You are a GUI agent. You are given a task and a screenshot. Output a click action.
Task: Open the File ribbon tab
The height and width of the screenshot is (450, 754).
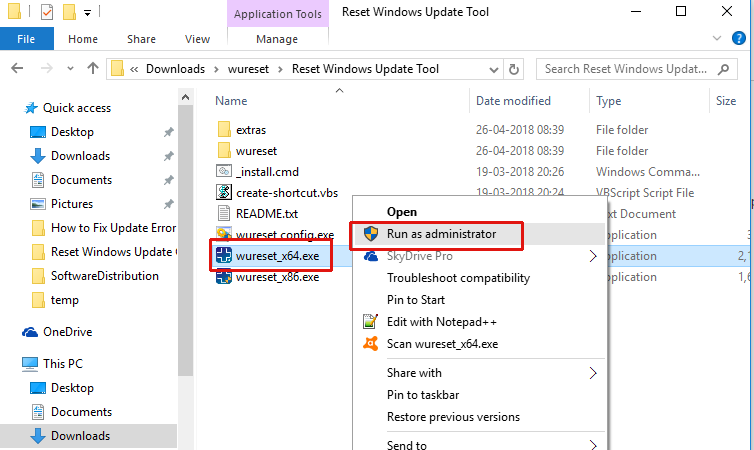pos(26,39)
